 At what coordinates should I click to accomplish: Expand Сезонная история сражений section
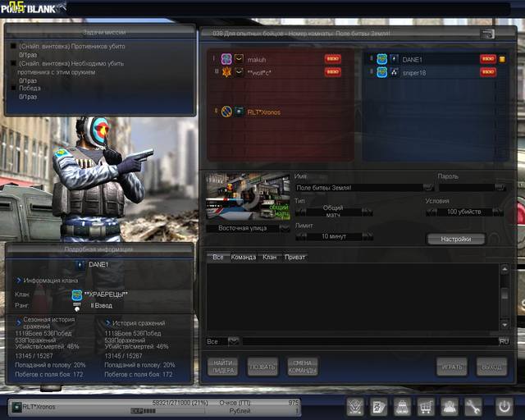point(19,322)
